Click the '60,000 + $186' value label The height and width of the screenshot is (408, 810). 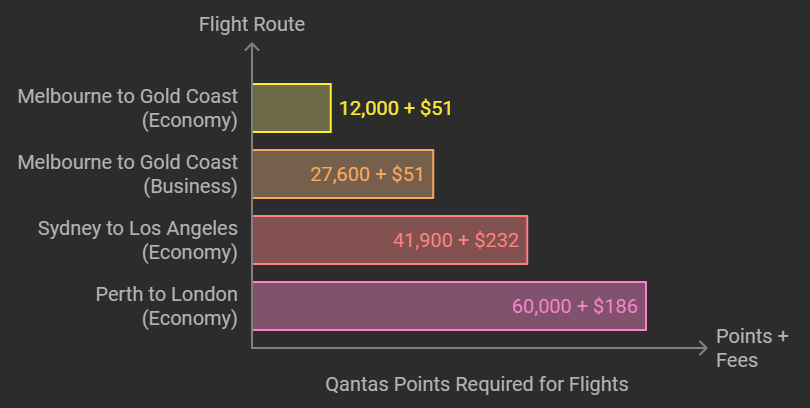(574, 306)
